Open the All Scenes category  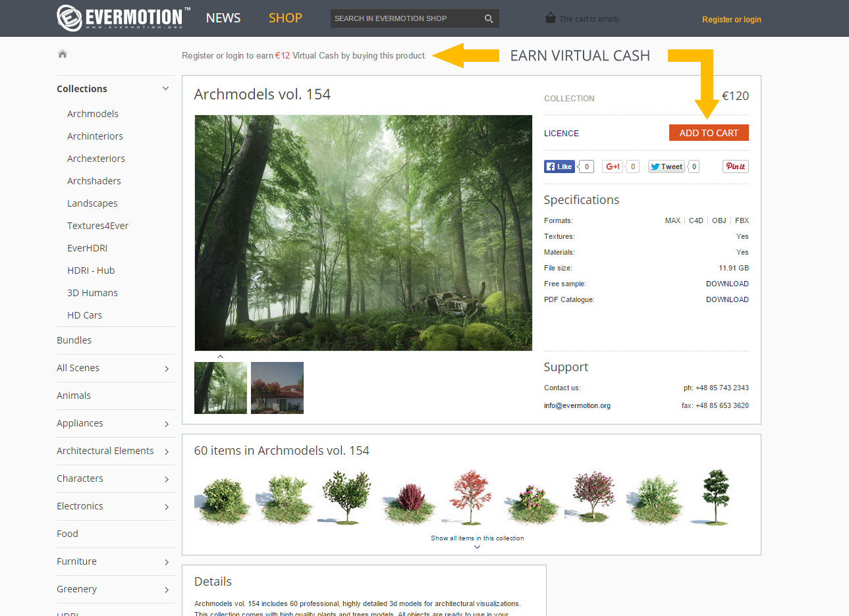tap(78, 368)
